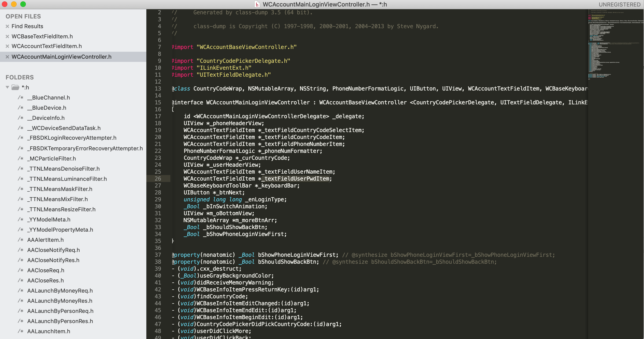This screenshot has width=644, height=339.
Task: Click the *:h folder icon
Action: pos(15,87)
